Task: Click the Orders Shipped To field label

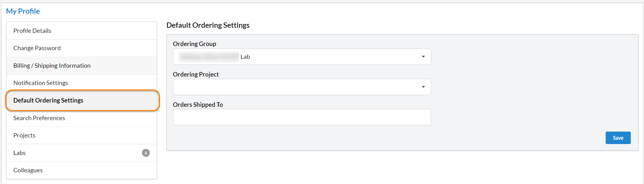Action: click(198, 105)
